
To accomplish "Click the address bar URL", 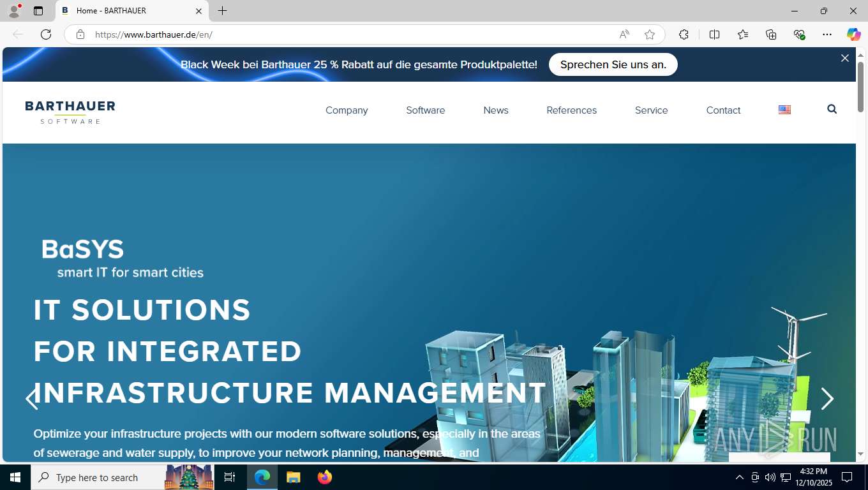I will 154,34.
